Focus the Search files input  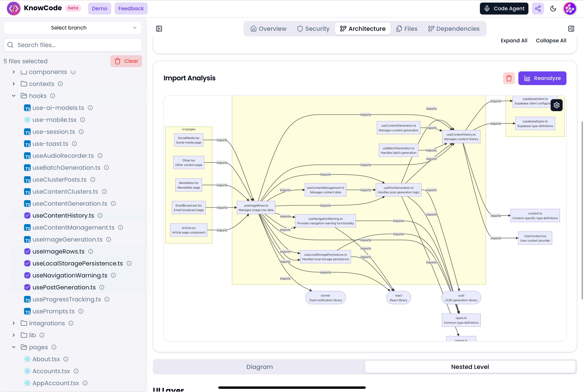[73, 45]
